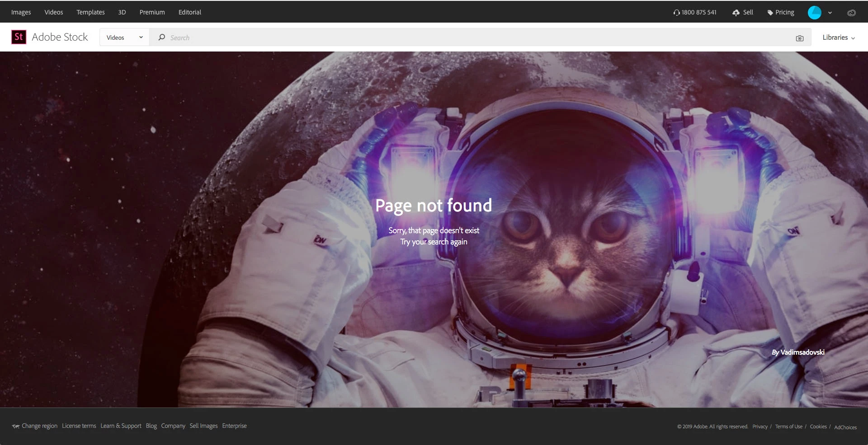This screenshot has width=868, height=445.
Task: Click the AdChoices footer link
Action: [x=845, y=427]
